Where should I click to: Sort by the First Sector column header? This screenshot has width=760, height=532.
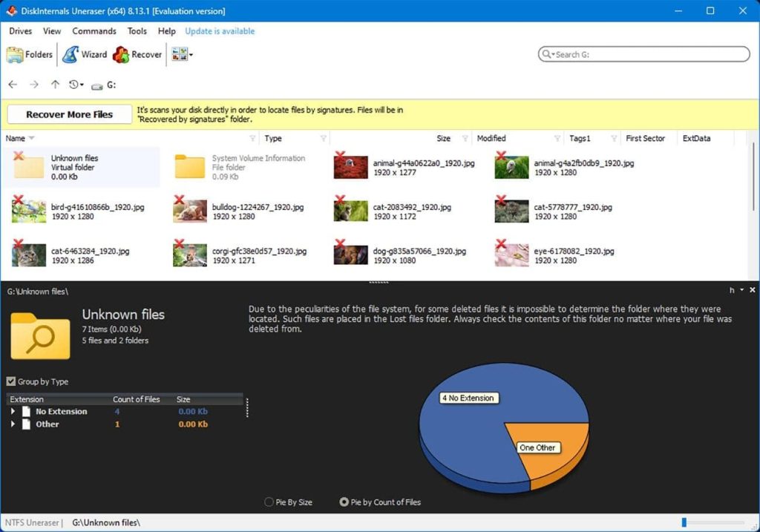pyautogui.click(x=645, y=138)
